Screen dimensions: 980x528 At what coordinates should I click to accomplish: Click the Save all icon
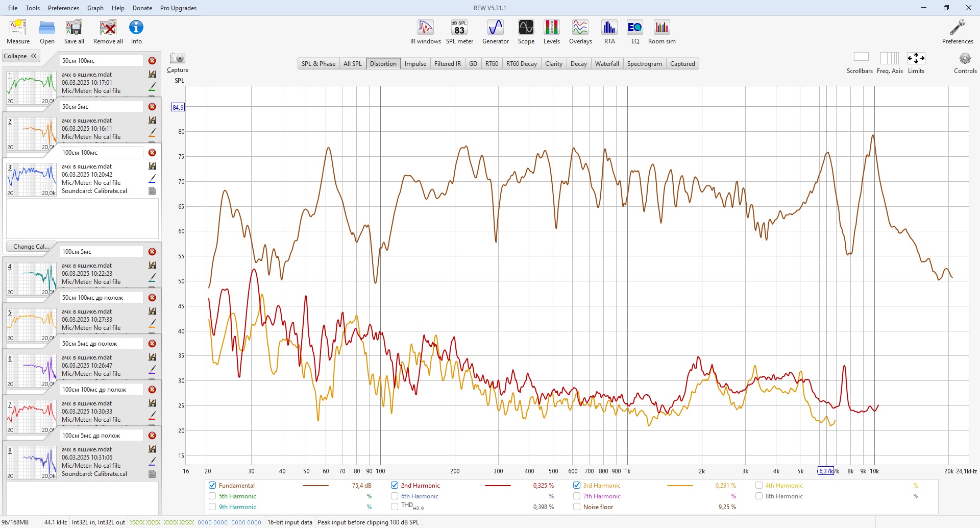74,32
